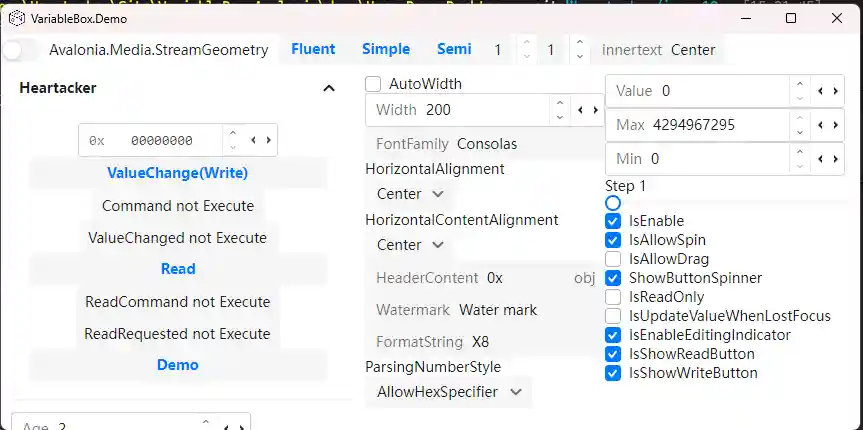Screen dimensions: 863x430
Task: Select the Semi theme option
Action: point(454,49)
